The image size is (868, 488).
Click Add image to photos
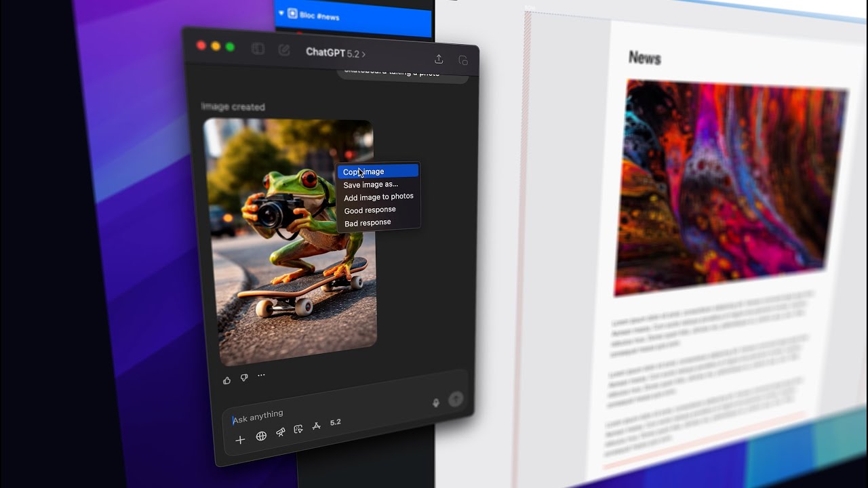tap(378, 197)
